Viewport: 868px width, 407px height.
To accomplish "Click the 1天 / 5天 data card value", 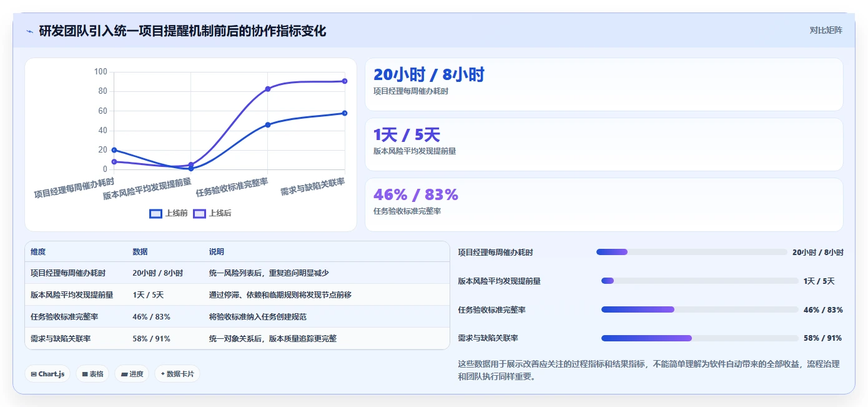I will coord(407,134).
